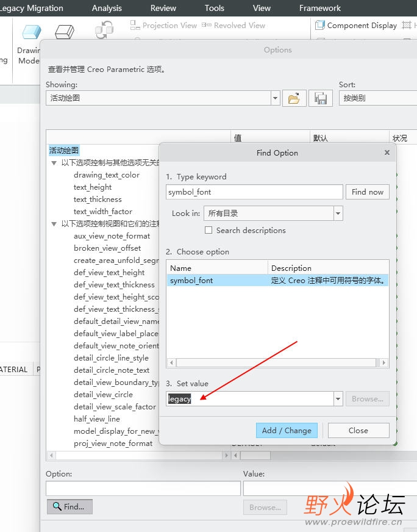
Task: Select def_view_text_thickness option
Action: (114, 285)
